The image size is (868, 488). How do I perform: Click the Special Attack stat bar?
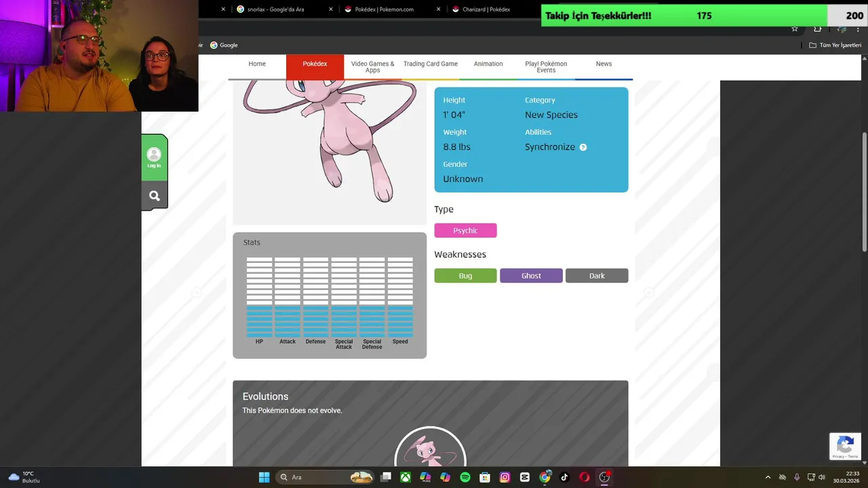tap(344, 297)
